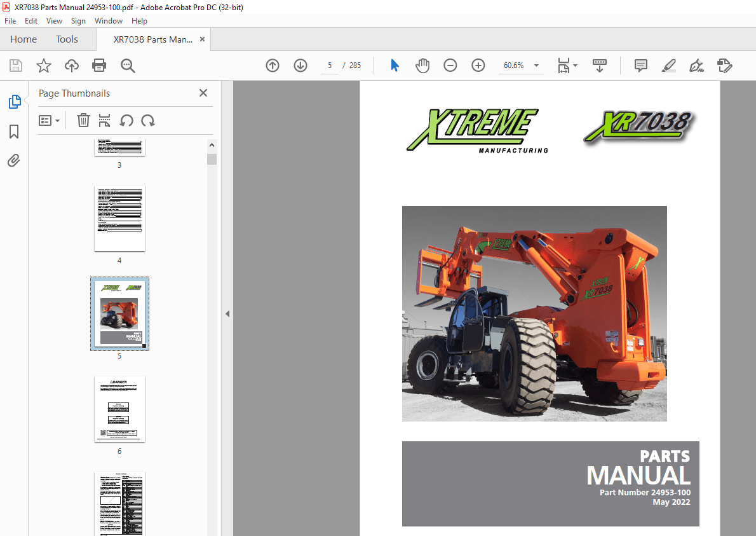Delete the selected page thumbnail
756x536 pixels.
pos(83,120)
